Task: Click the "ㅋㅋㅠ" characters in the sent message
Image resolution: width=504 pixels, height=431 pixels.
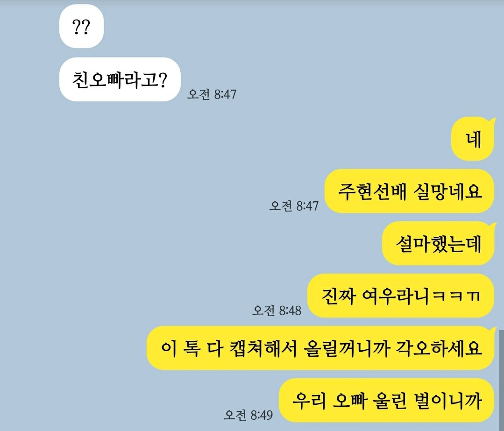Action: [456, 296]
